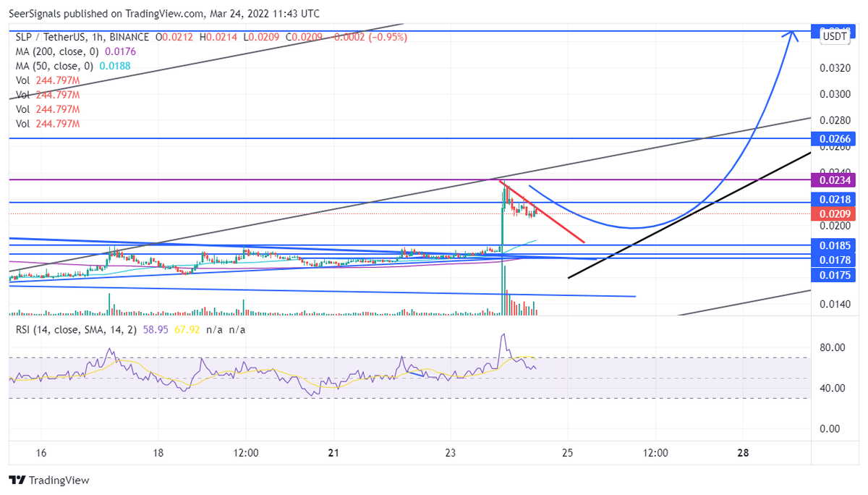The width and height of the screenshot is (868, 495).
Task: Click the 0.0280 value on price axis
Action: point(835,120)
